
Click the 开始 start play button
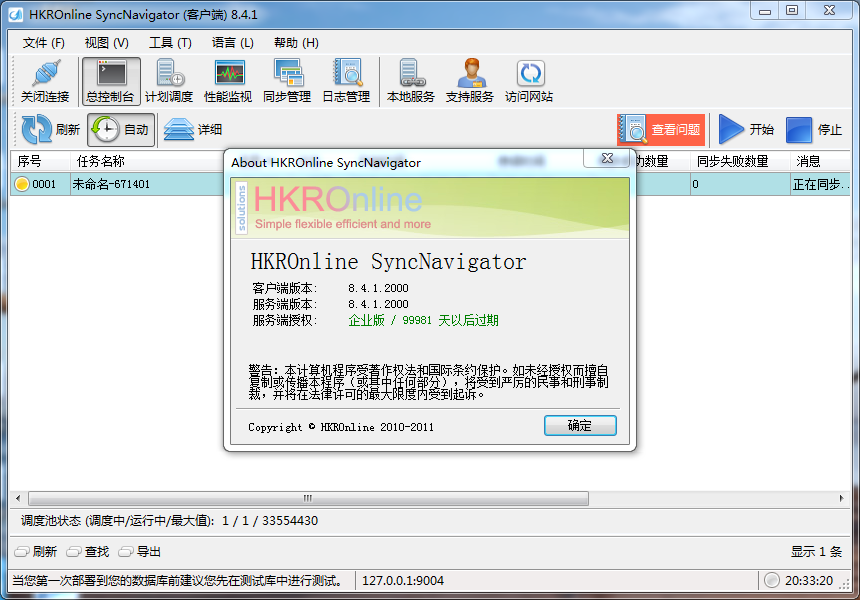pos(746,129)
